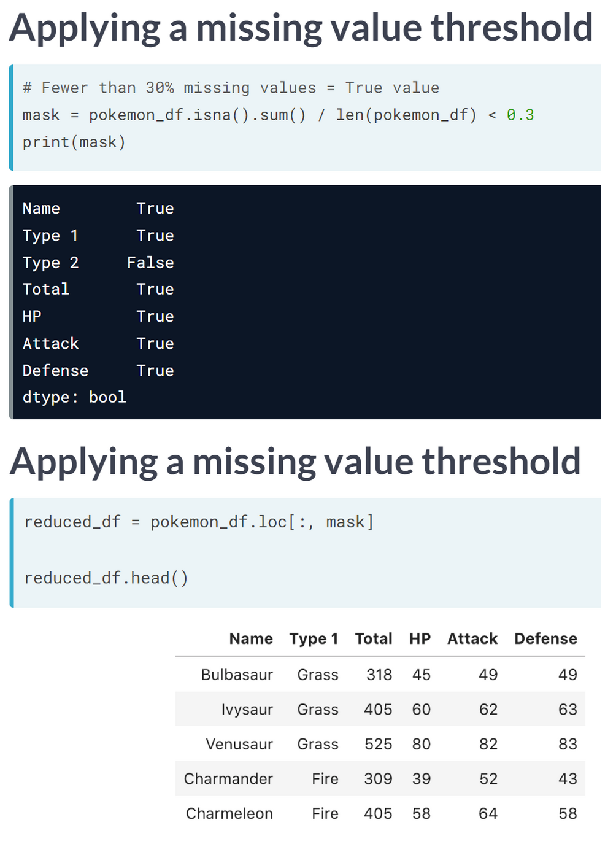Click the code comment about 30% missing values
Image resolution: width=616 pixels, height=852 pixels.
231,88
